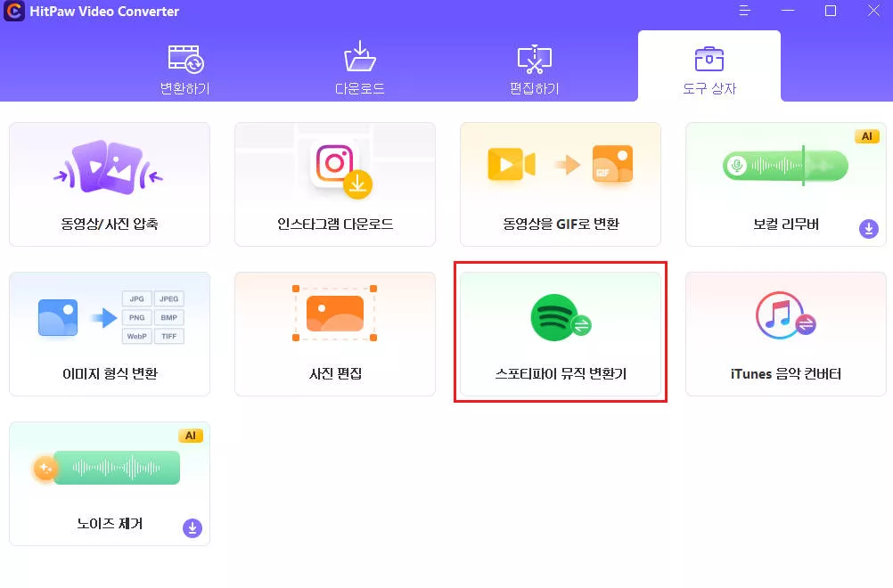Click the WebP format tile
This screenshot has width=893, height=588.
(136, 337)
